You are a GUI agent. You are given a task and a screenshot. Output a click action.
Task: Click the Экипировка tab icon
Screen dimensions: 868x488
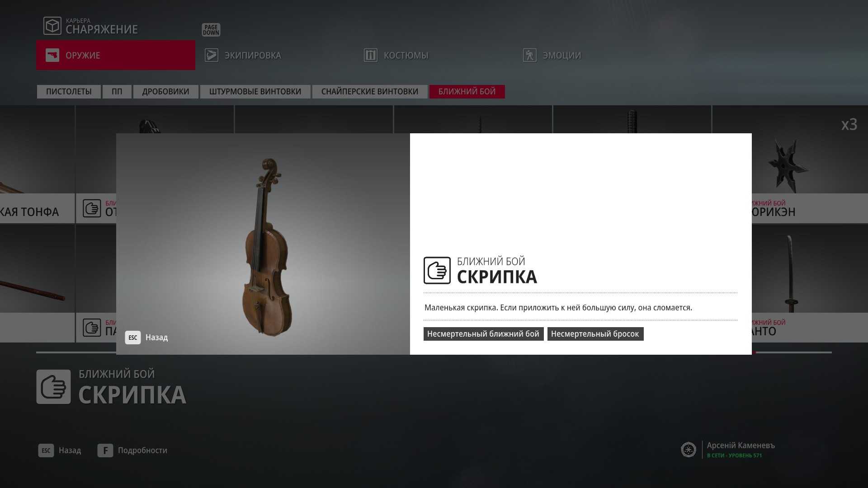[211, 55]
